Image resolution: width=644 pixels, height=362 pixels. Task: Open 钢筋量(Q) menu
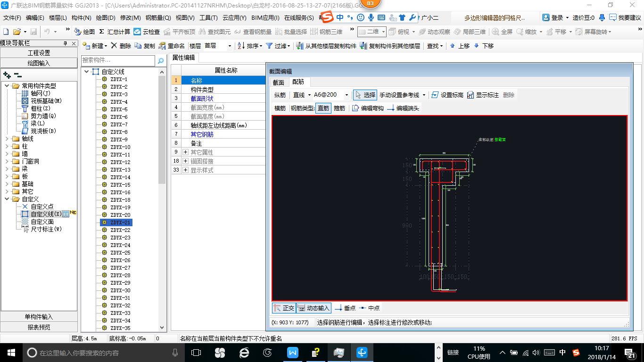tap(158, 18)
